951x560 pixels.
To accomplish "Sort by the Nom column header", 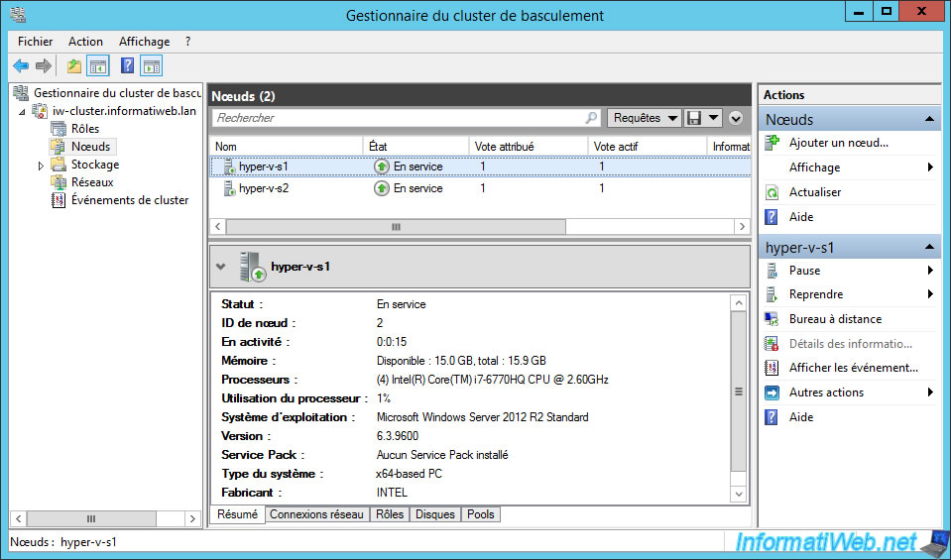I will click(287, 147).
